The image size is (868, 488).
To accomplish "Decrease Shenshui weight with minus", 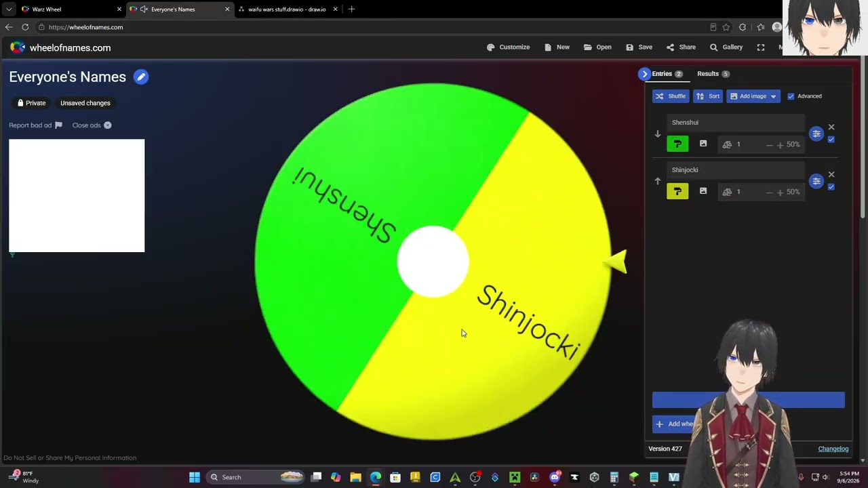I will (769, 144).
